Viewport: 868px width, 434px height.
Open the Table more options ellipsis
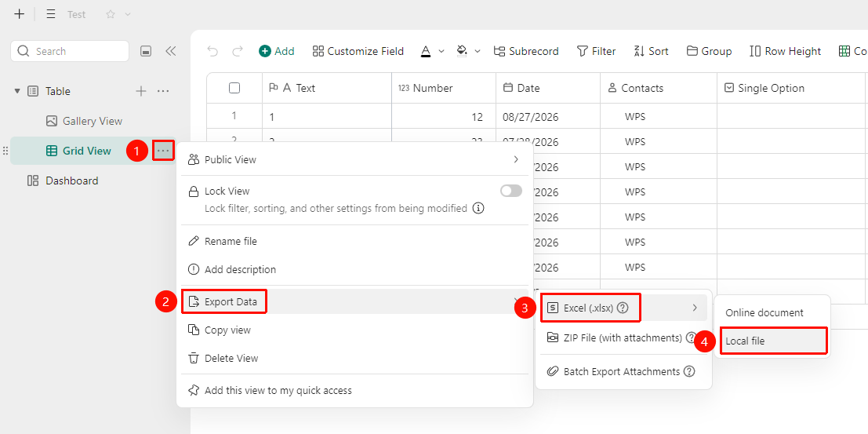point(163,91)
